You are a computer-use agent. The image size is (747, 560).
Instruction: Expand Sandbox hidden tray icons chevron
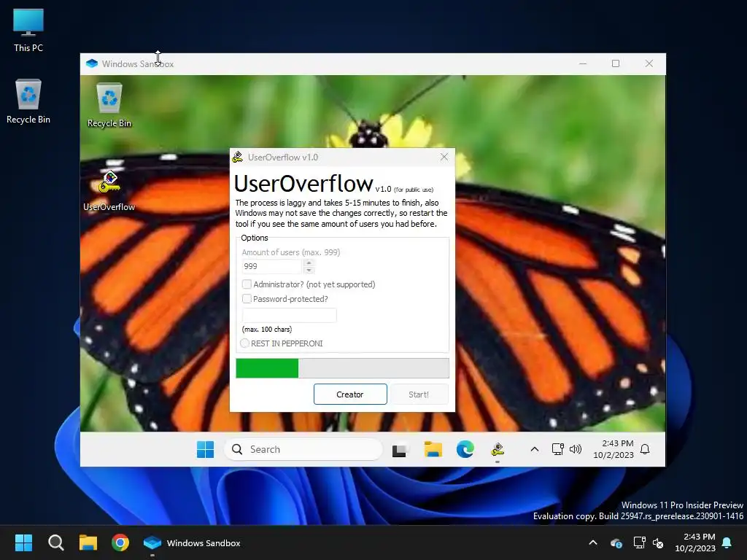coord(535,449)
